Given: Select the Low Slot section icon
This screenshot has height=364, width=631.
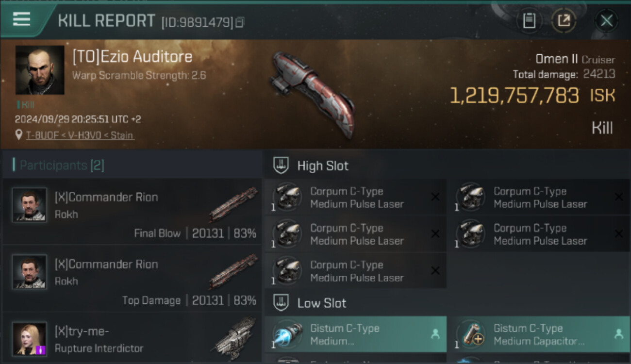Looking at the screenshot, I should [x=282, y=303].
